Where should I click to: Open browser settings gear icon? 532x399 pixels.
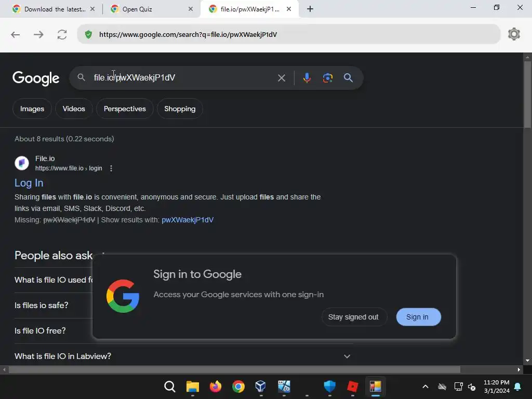[514, 34]
